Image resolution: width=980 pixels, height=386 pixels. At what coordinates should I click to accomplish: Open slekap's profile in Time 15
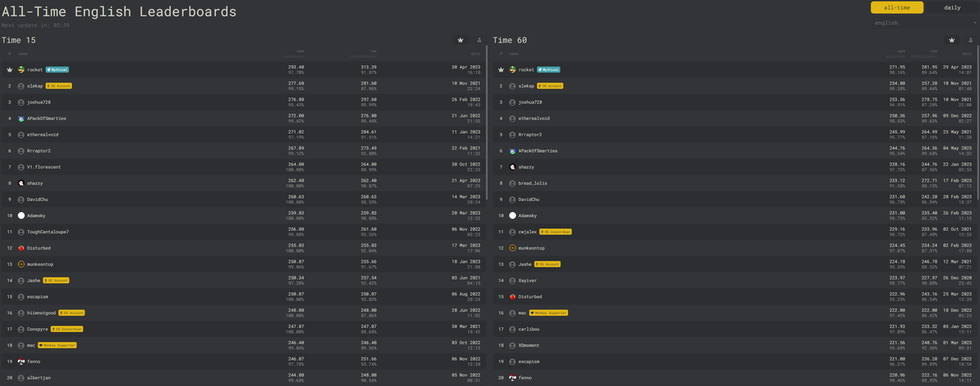coord(35,86)
